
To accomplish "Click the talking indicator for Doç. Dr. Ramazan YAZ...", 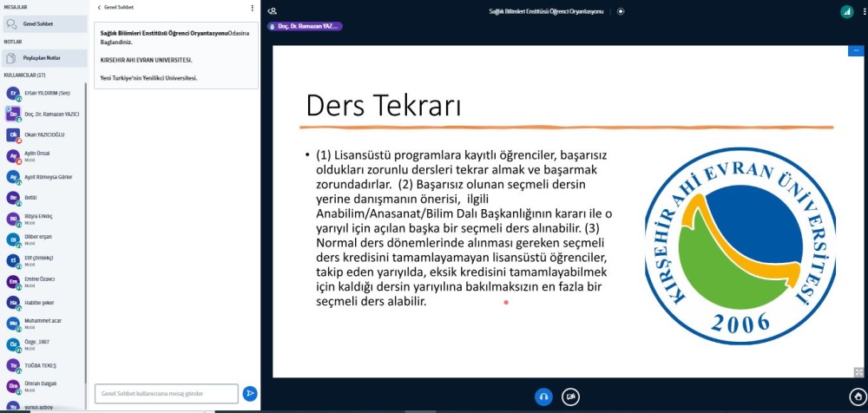I will pyautogui.click(x=305, y=26).
